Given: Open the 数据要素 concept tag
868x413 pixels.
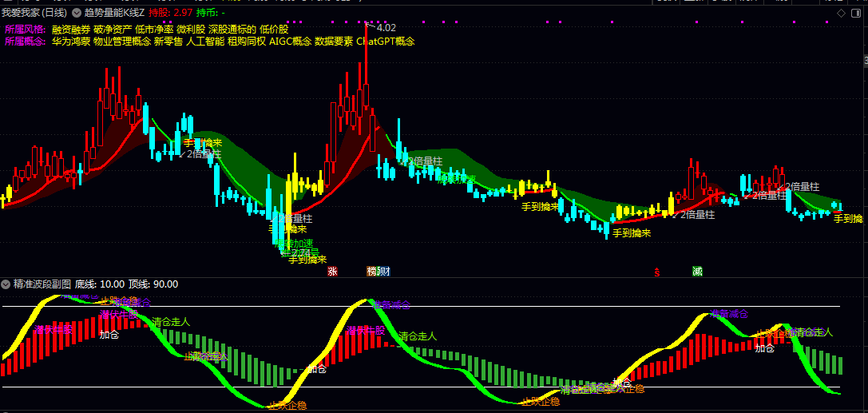Looking at the screenshot, I should (333, 42).
